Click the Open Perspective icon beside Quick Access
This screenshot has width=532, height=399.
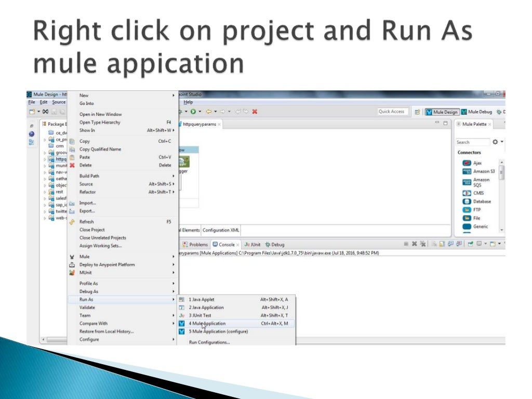417,112
